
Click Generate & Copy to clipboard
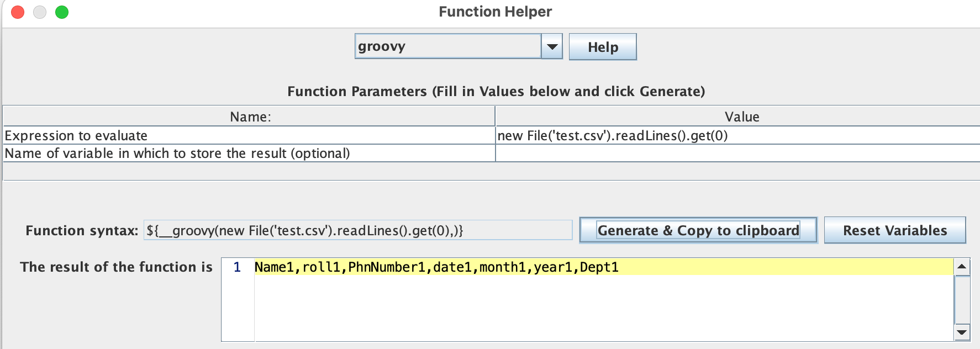(x=698, y=231)
